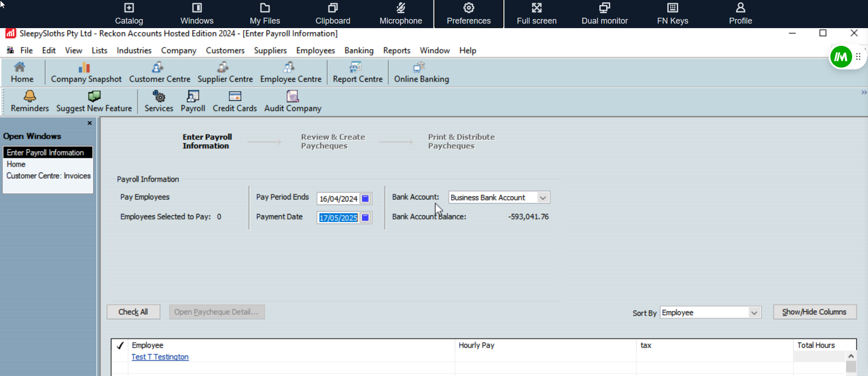Close the Open Windows panel
Viewport: 868px width, 376px height.
click(x=90, y=123)
